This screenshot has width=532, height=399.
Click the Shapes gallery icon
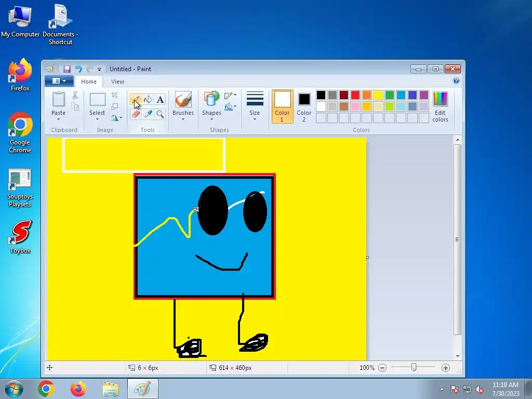[x=211, y=99]
